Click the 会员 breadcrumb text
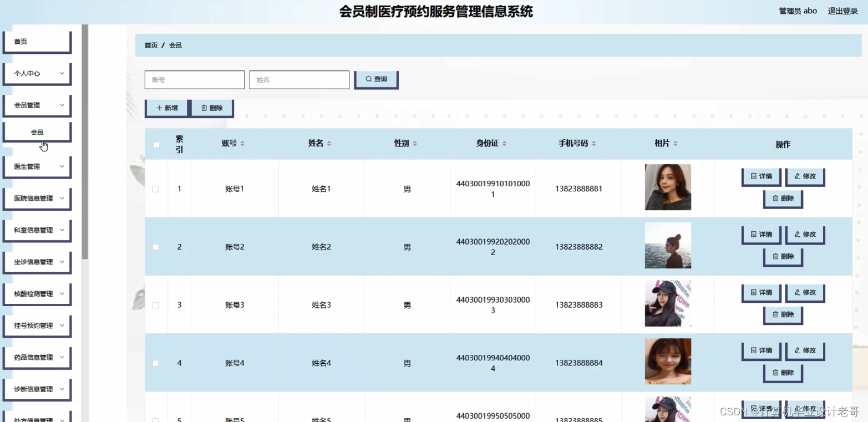 [175, 45]
